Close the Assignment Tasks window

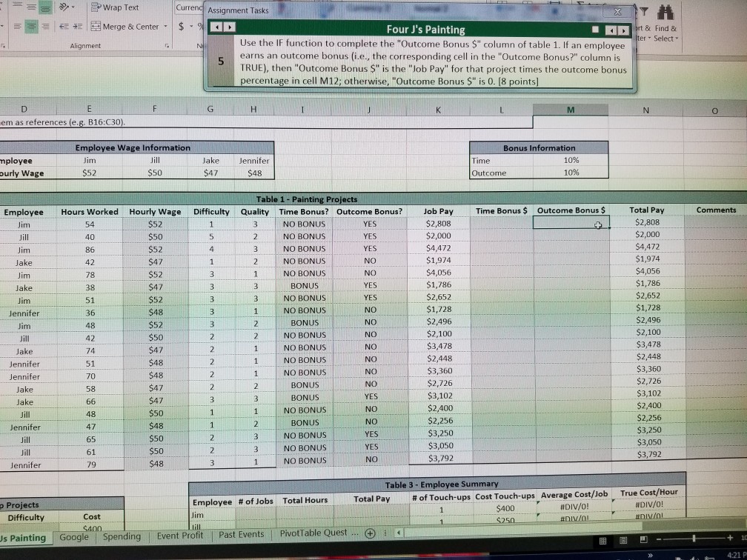(617, 12)
